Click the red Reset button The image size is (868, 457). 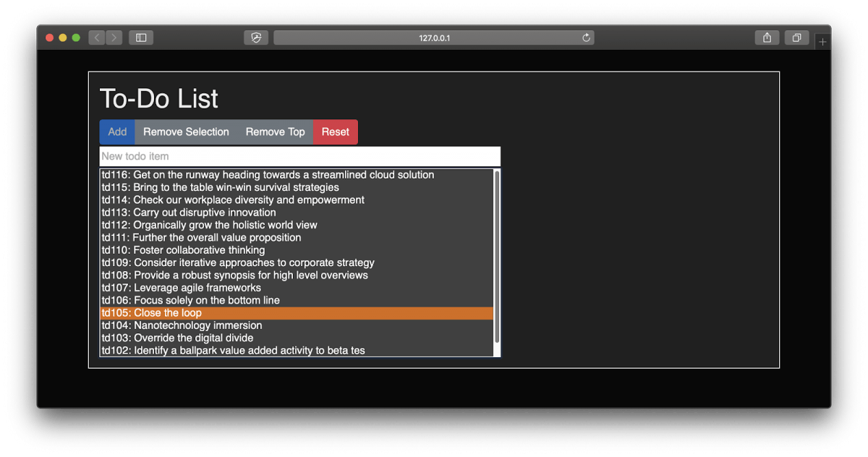335,132
